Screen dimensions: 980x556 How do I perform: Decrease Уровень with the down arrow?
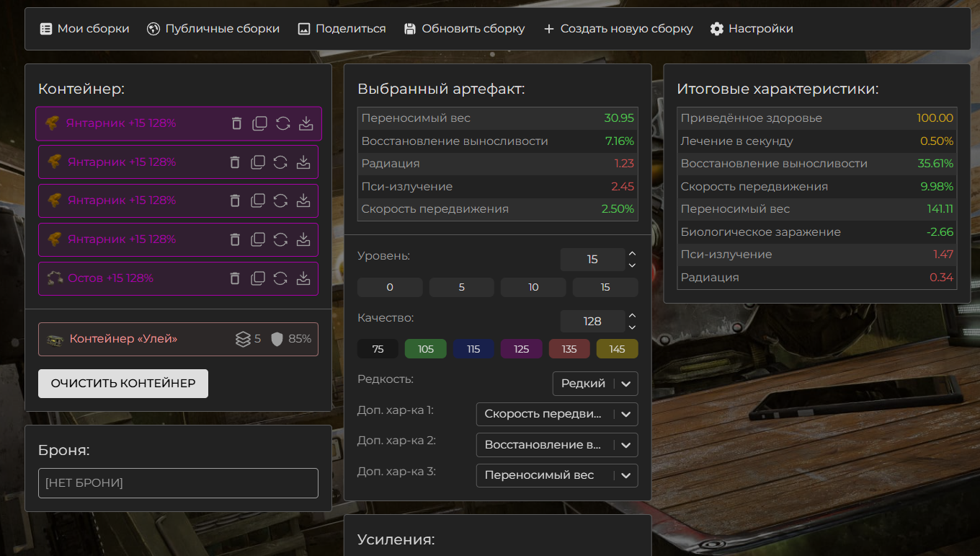pyautogui.click(x=632, y=265)
